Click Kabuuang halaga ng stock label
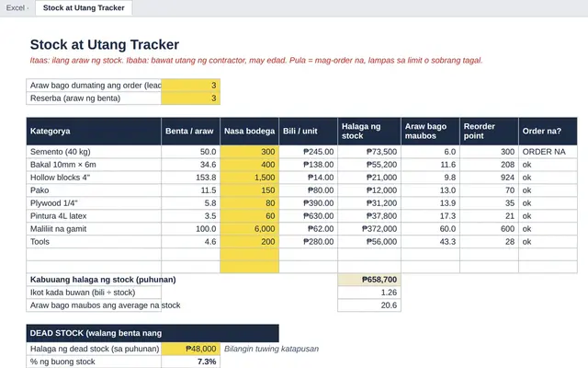The width and height of the screenshot is (588, 368). coord(103,280)
